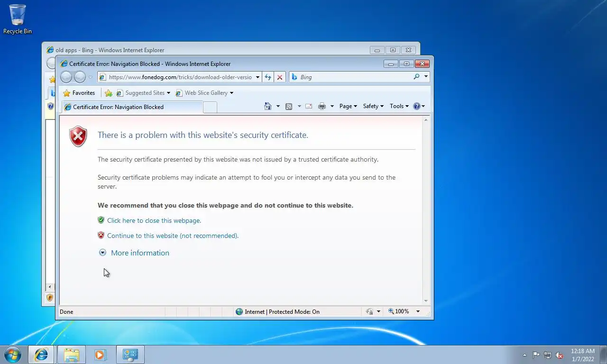
Task: Click the page scrollbar up arrow
Action: click(425, 120)
